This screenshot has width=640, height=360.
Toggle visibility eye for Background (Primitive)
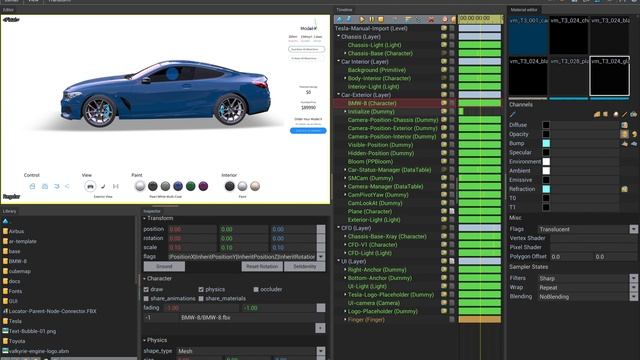[444, 70]
